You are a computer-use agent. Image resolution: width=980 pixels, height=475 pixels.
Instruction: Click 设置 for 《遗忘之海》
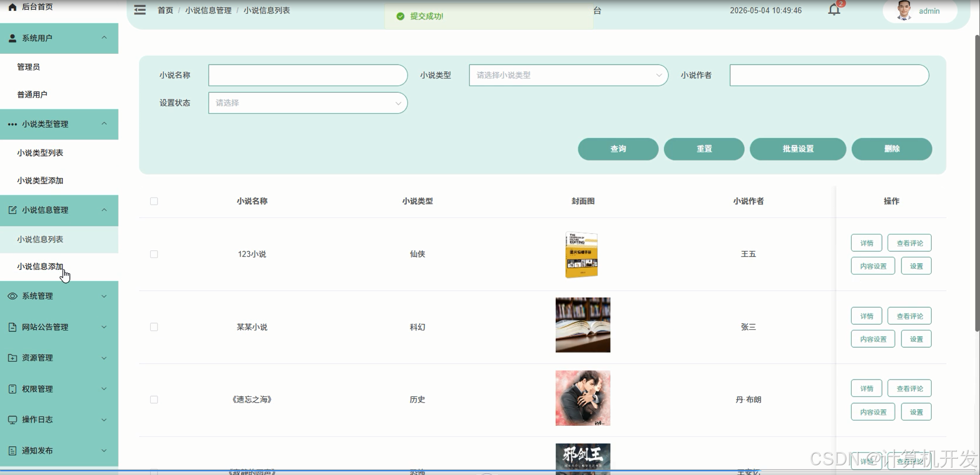(x=916, y=412)
